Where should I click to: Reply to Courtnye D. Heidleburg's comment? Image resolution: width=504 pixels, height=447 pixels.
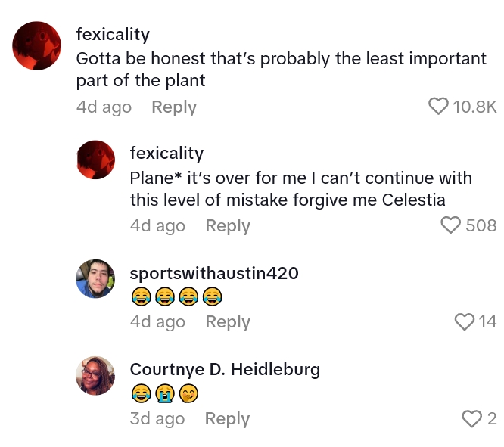point(227,419)
